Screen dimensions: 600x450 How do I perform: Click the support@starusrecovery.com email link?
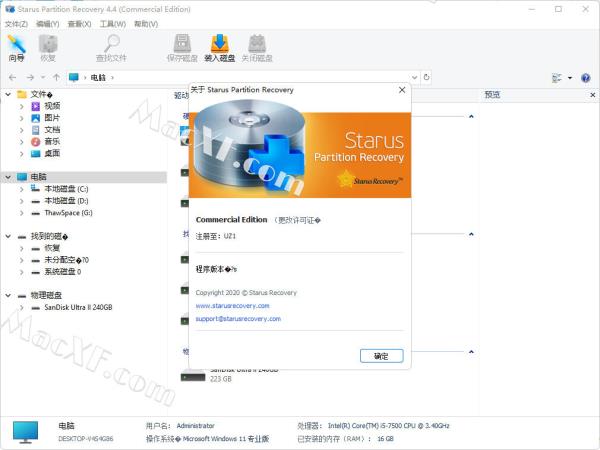click(238, 319)
